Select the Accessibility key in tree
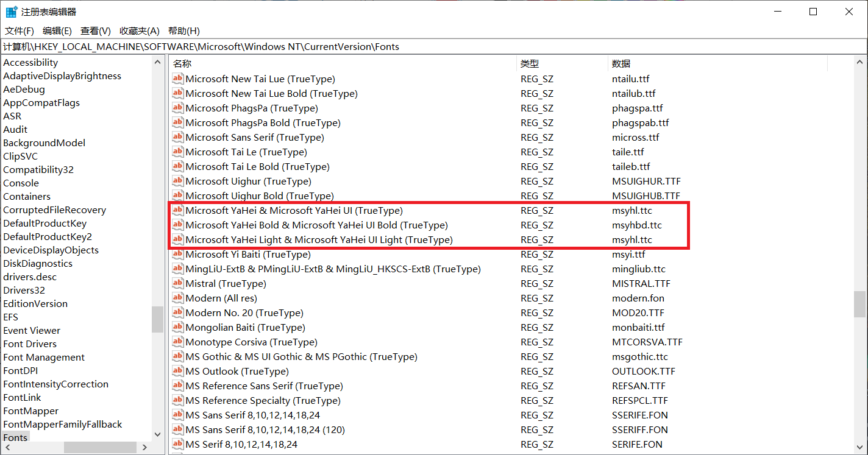The image size is (868, 455). pos(30,62)
